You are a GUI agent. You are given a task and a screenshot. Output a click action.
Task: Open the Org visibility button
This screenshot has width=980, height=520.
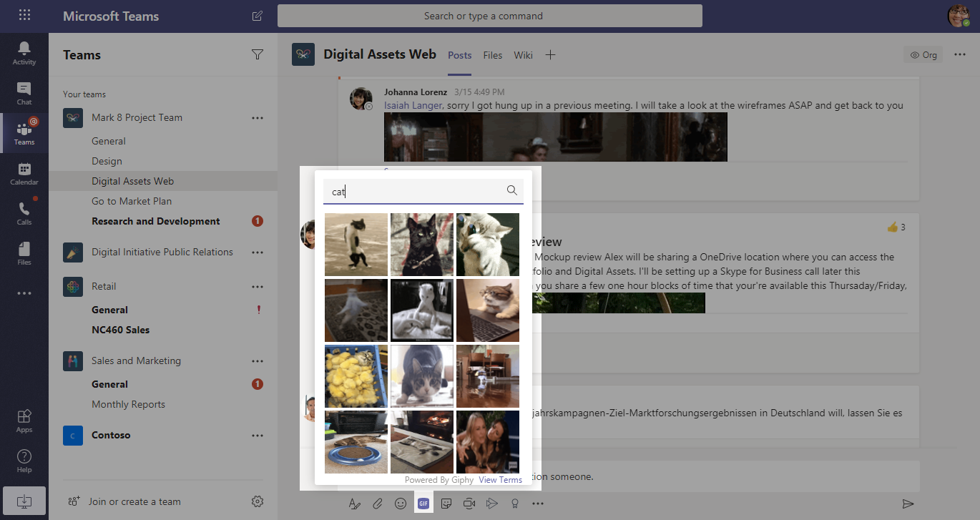point(923,55)
